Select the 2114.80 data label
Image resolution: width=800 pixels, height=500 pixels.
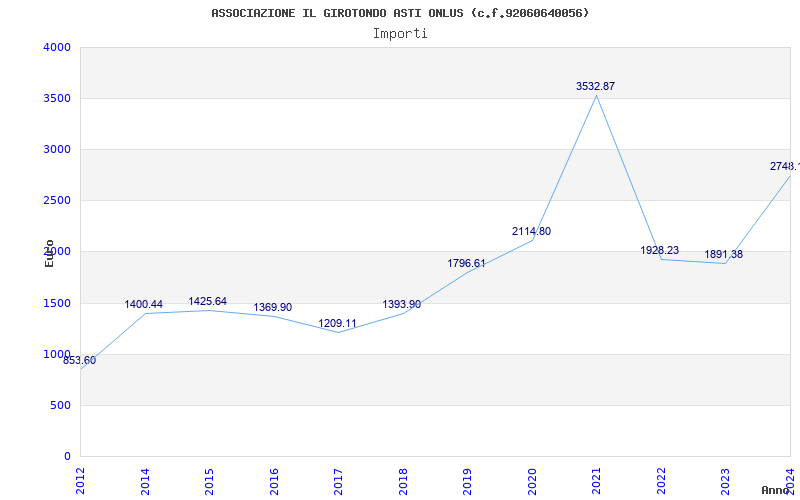(x=532, y=232)
